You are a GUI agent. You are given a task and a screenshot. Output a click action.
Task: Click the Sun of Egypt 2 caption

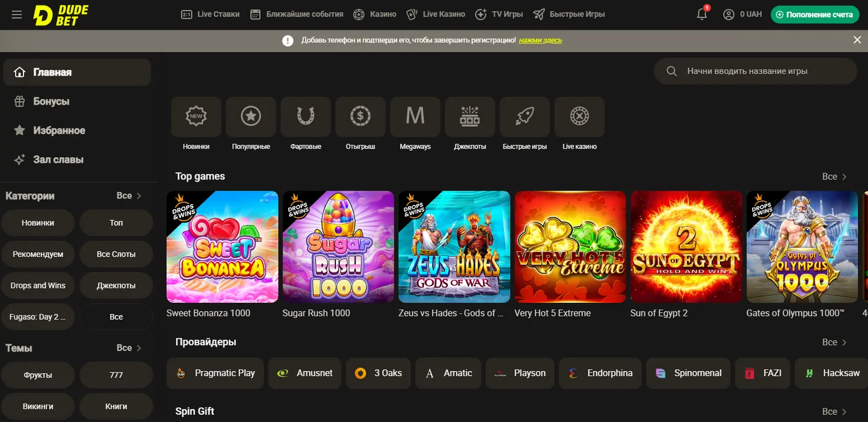point(659,313)
